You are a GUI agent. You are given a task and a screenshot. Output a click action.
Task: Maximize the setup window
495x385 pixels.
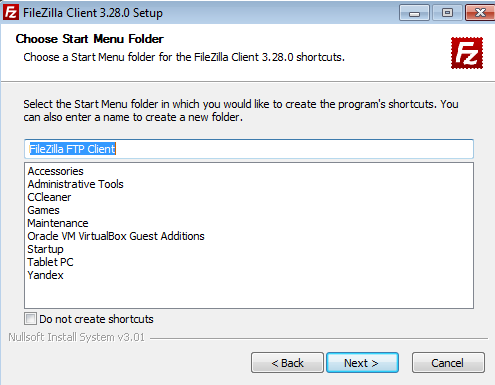click(x=447, y=13)
